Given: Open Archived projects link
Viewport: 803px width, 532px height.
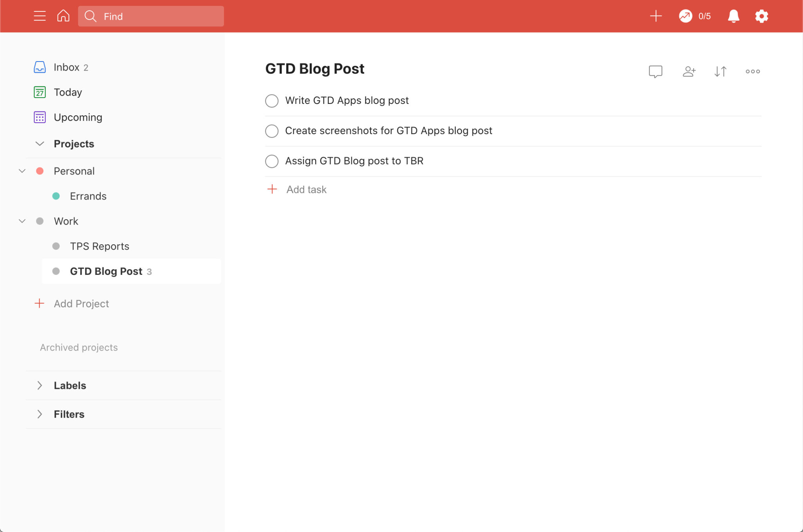Looking at the screenshot, I should pos(79,347).
